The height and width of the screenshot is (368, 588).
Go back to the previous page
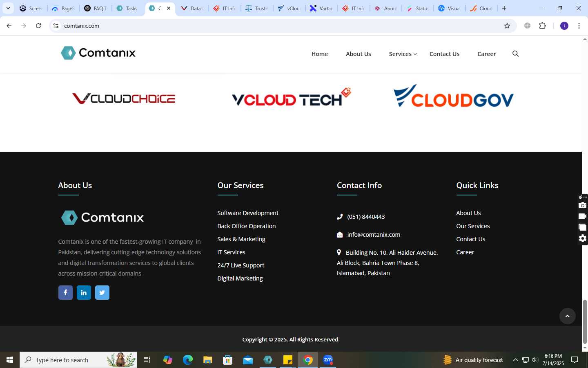9,26
